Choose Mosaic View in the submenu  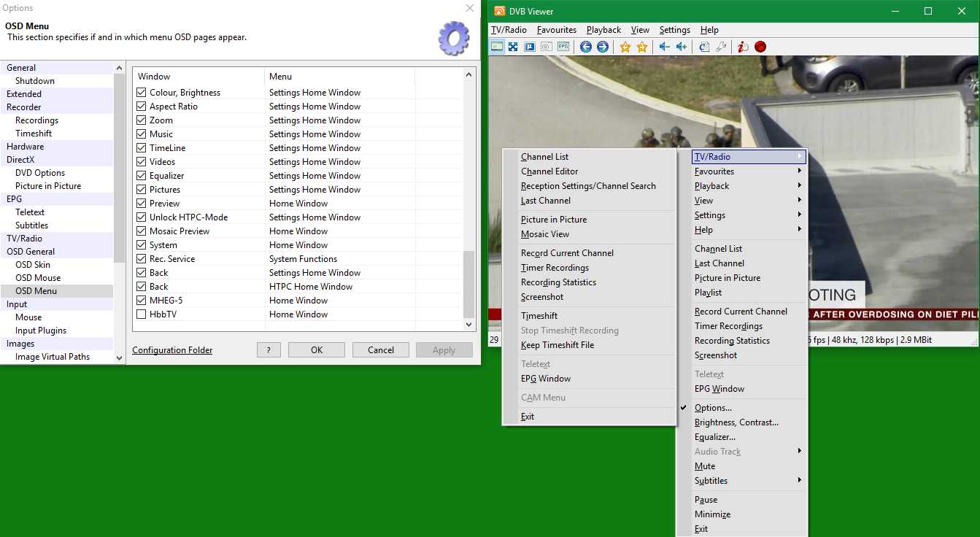click(x=545, y=234)
